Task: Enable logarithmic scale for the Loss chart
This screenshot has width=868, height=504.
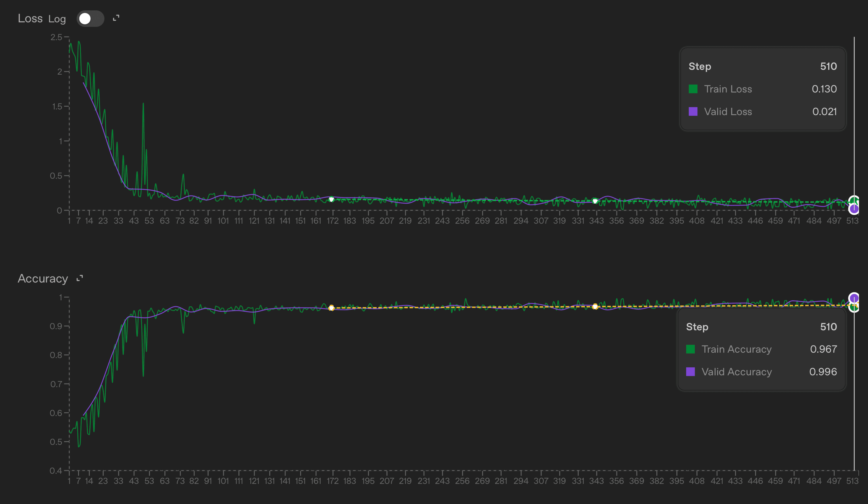Action: point(90,19)
